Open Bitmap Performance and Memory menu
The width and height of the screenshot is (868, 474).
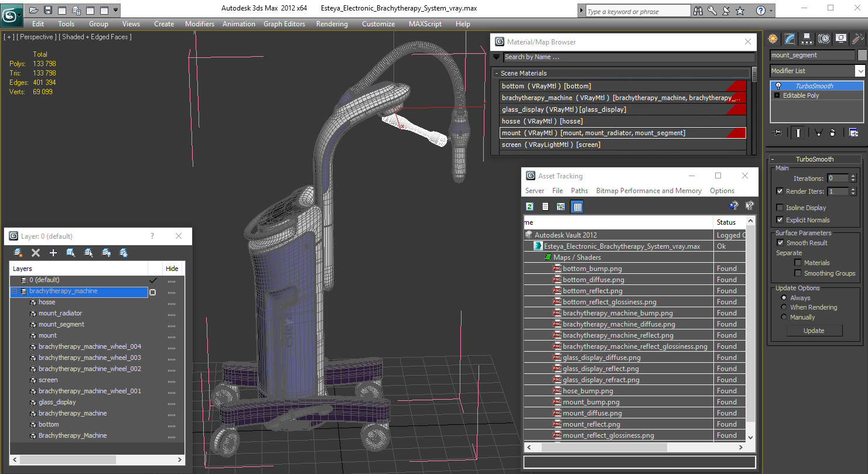click(x=648, y=191)
